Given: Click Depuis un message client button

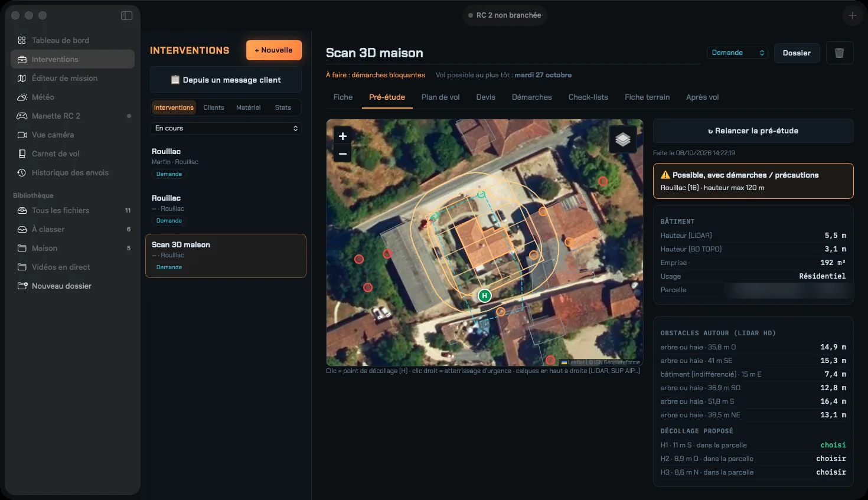Looking at the screenshot, I should coord(226,80).
